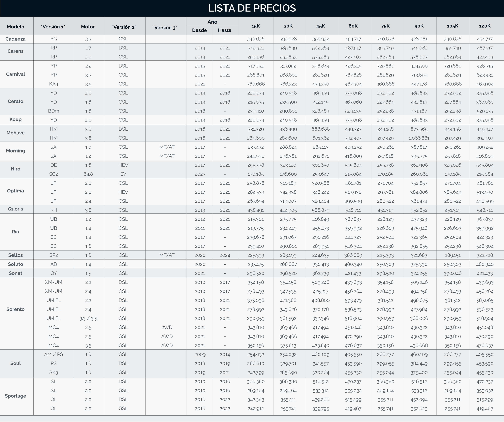Click the 1.066.881 price in Mohave row

(x=419, y=138)
